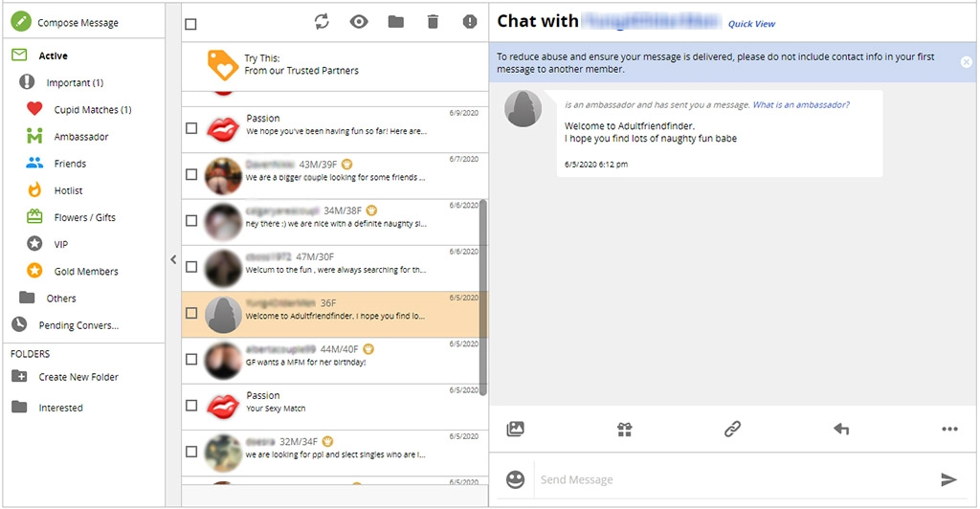Check the 32M/34F message checkbox
This screenshot has width=980, height=509.
191,452
